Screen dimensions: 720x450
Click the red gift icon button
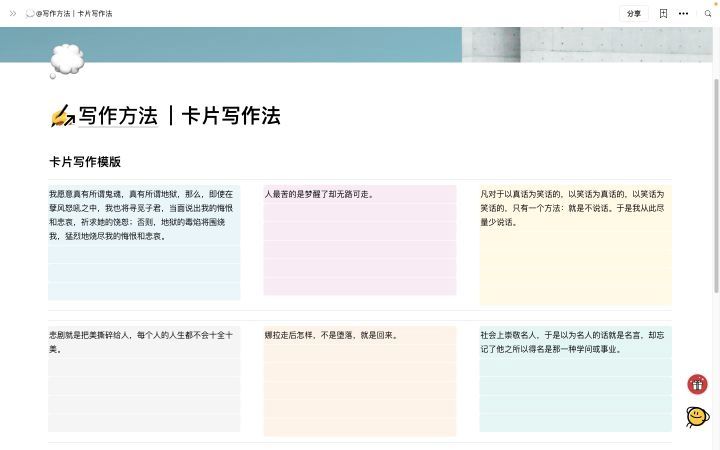click(697, 384)
